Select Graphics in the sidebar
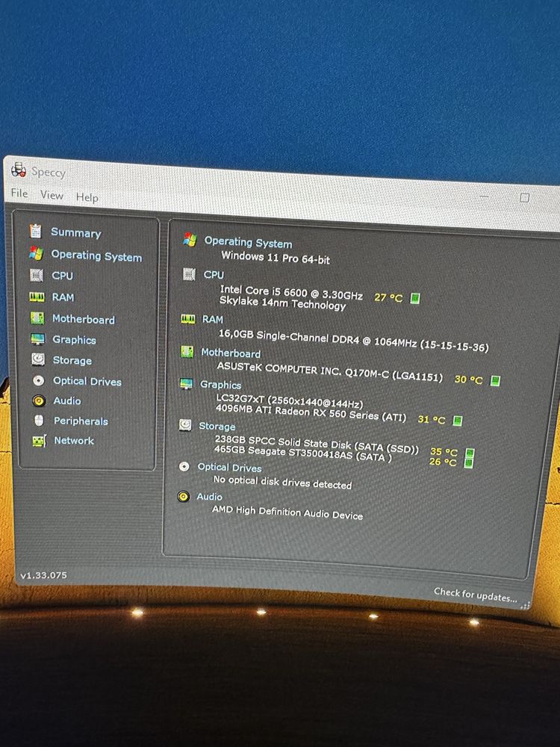This screenshot has height=747, width=560. coord(74,340)
